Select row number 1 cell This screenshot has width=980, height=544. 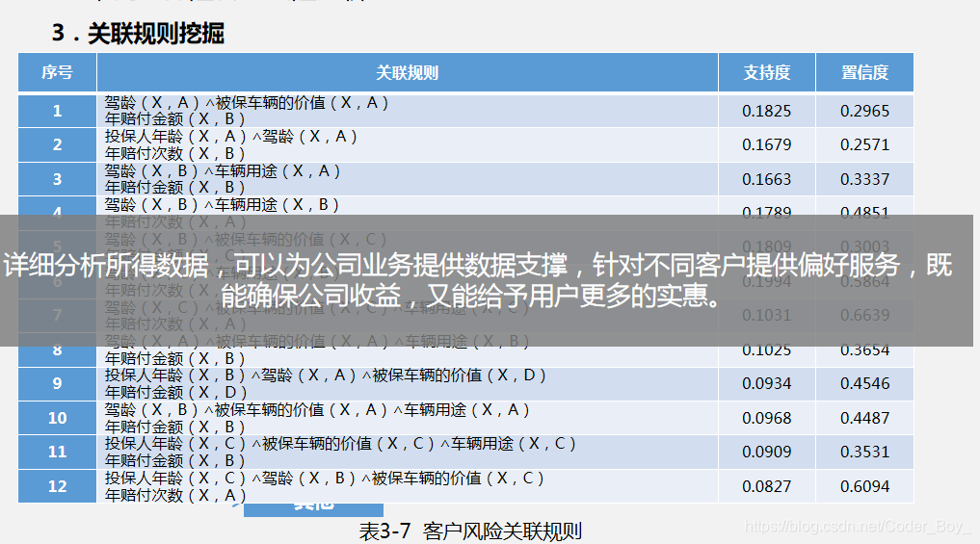point(57,111)
